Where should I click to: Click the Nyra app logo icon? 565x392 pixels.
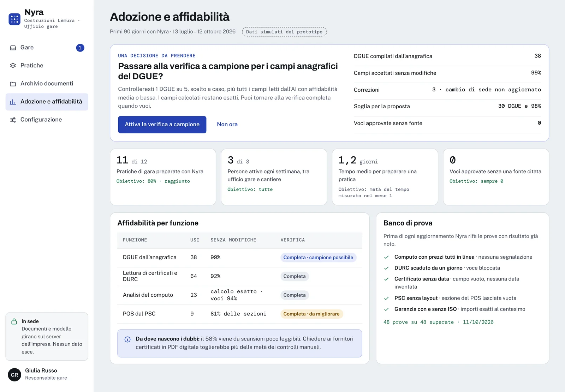pos(14,19)
